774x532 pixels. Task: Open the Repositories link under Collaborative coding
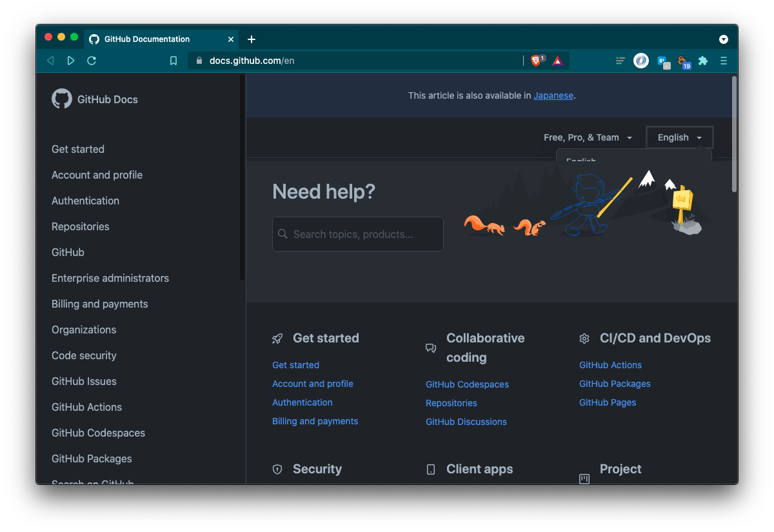pos(451,403)
